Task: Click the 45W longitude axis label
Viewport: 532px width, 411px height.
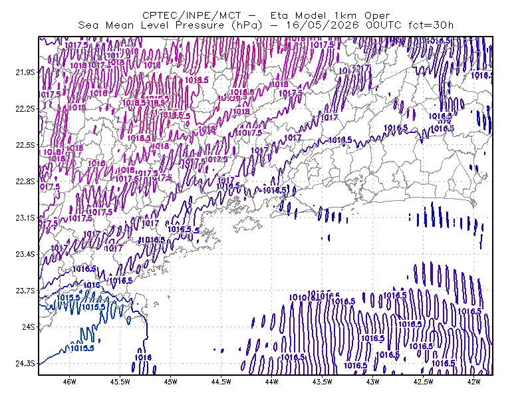Action: 171,382
